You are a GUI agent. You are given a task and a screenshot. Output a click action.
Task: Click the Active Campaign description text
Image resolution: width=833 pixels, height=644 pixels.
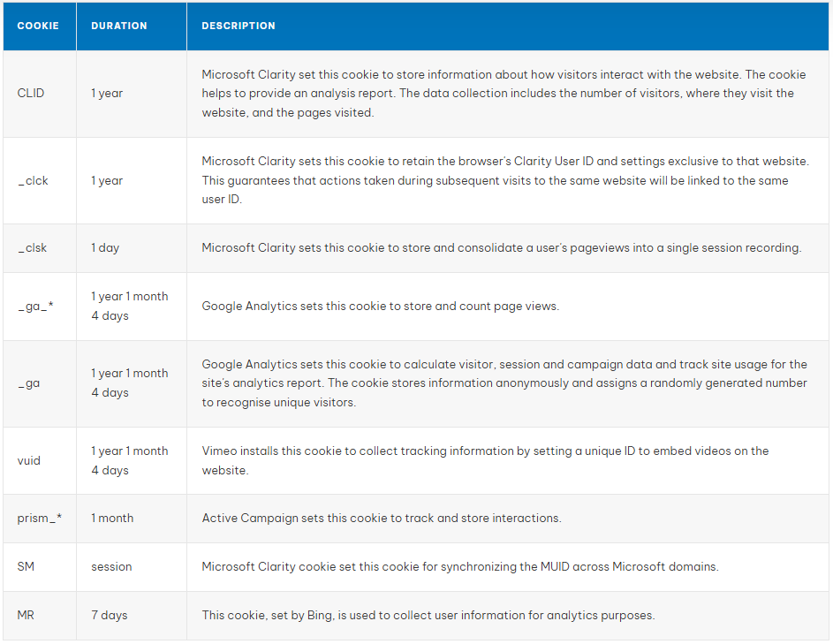pyautogui.click(x=381, y=519)
